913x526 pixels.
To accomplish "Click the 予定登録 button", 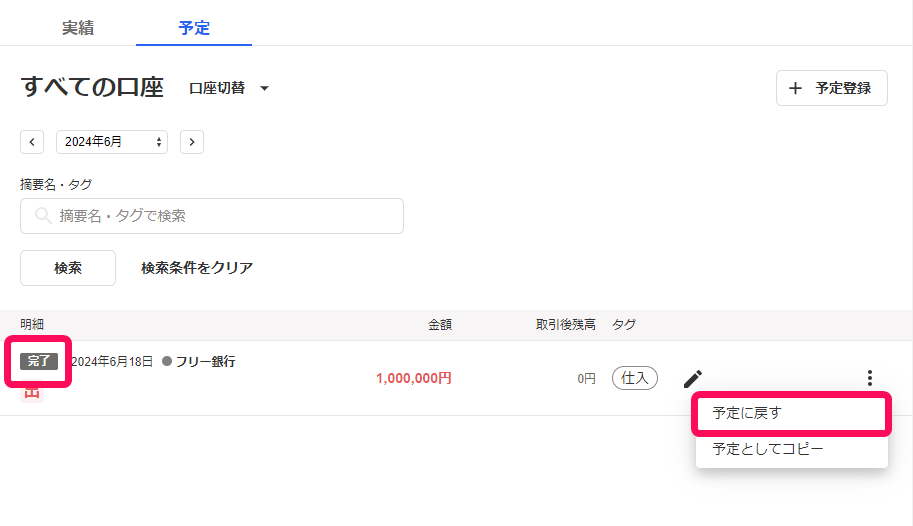I will pos(831,88).
